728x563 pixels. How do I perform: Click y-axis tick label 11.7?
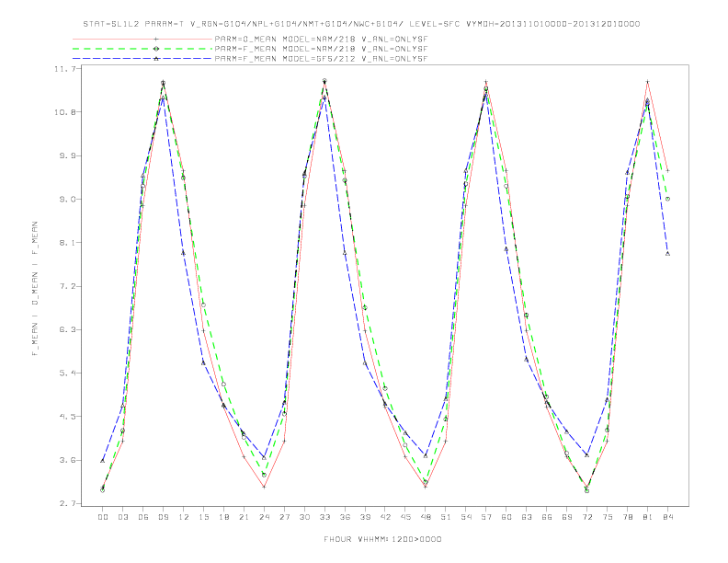click(66, 69)
